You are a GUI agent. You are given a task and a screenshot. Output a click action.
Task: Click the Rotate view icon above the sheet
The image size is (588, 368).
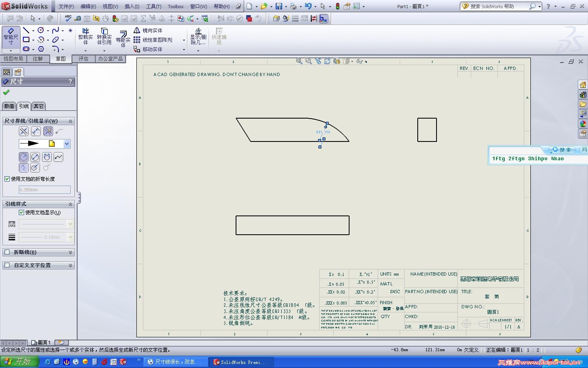click(327, 61)
